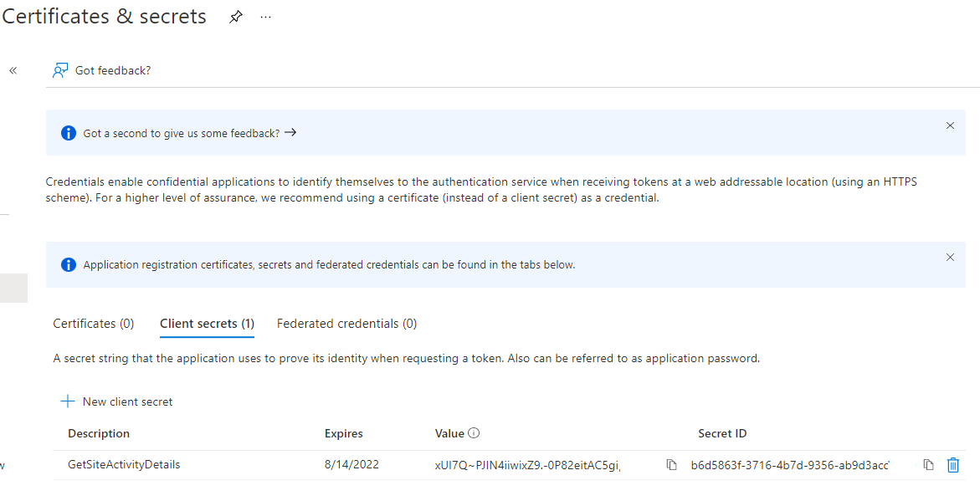Collapse the side menu with double chevron
The image size is (980, 501).
point(13,70)
